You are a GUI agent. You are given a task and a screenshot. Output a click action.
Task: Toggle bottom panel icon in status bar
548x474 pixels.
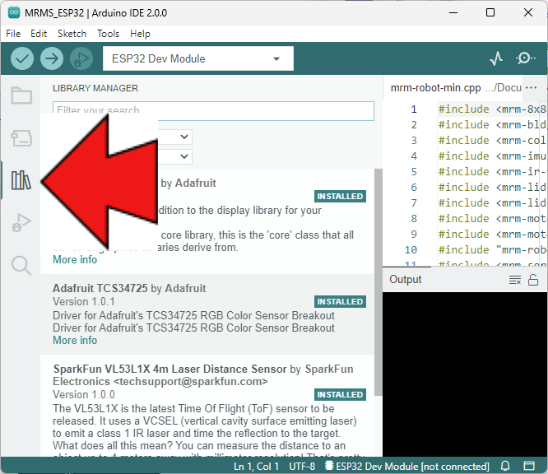coord(529,466)
